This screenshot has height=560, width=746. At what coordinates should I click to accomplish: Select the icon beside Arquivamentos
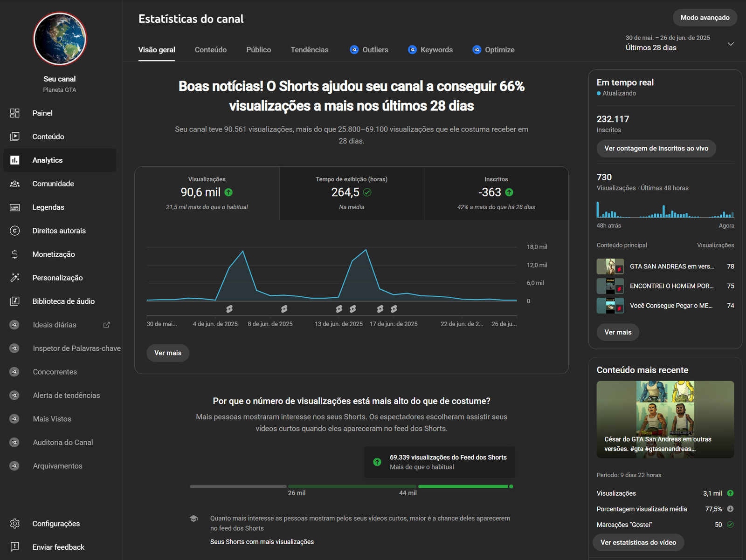[x=14, y=466]
